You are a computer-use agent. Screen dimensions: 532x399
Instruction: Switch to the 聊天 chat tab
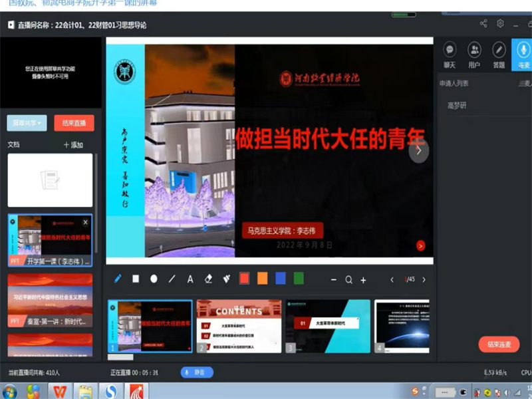[450, 55]
